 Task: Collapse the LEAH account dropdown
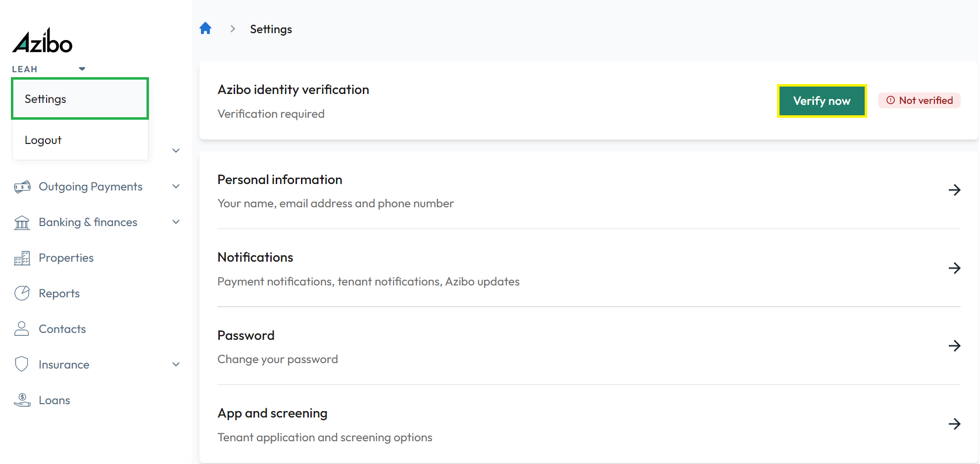[82, 69]
